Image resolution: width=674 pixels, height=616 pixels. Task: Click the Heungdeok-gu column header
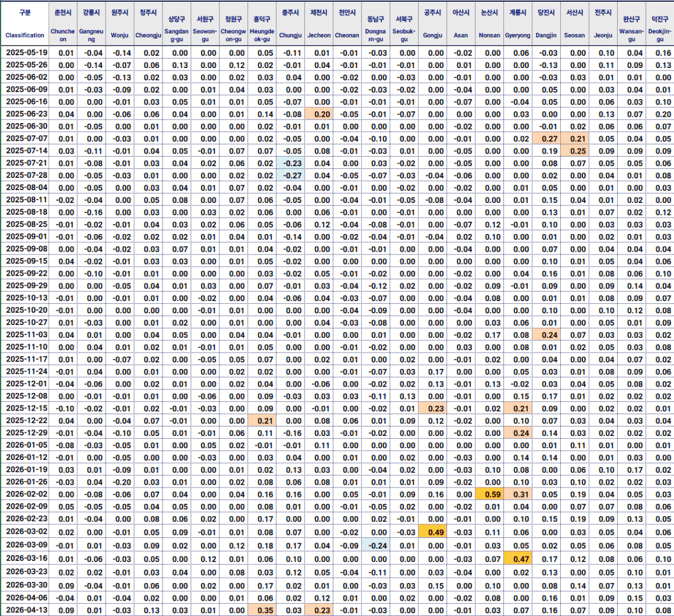point(262,23)
